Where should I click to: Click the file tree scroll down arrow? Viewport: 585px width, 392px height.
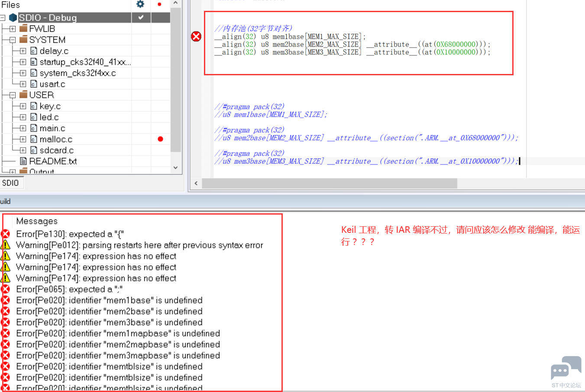tap(175, 167)
